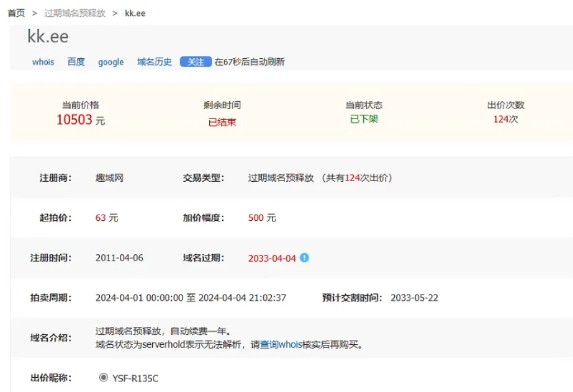
Task: Click the red 2033-04-04 expiry date
Action: click(x=272, y=258)
